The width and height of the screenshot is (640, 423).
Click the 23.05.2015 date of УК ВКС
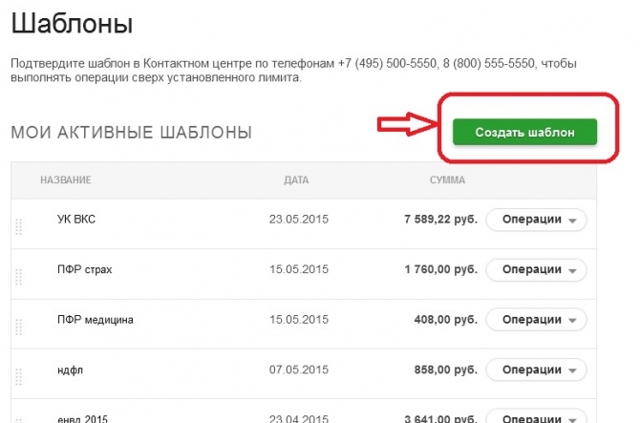coord(298,220)
